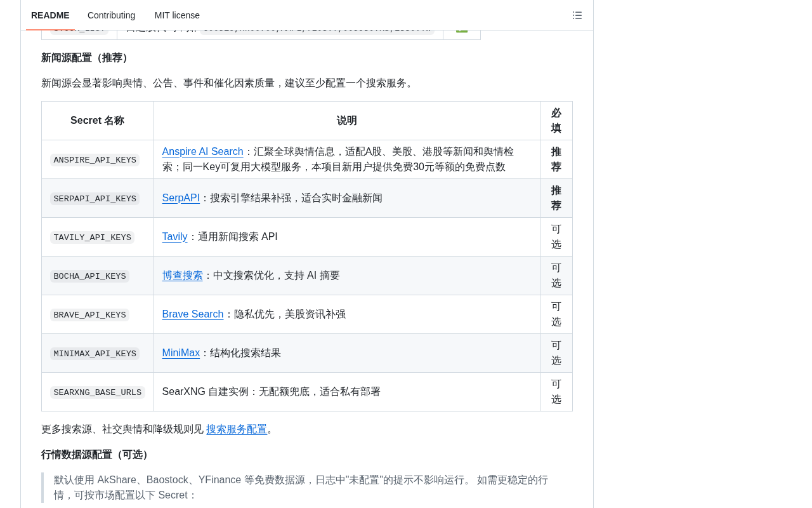The width and height of the screenshot is (812, 508).
Task: Click the MINIMAX_API_KEYS code label
Action: click(95, 354)
